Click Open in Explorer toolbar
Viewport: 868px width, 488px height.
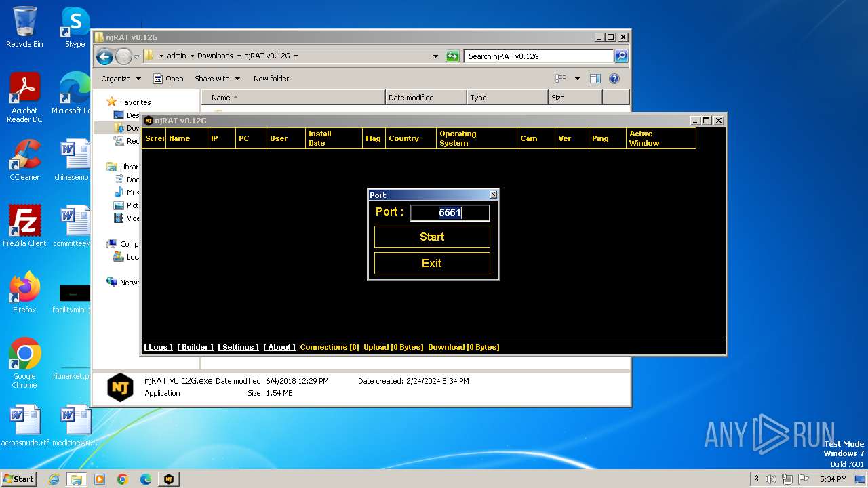point(168,79)
